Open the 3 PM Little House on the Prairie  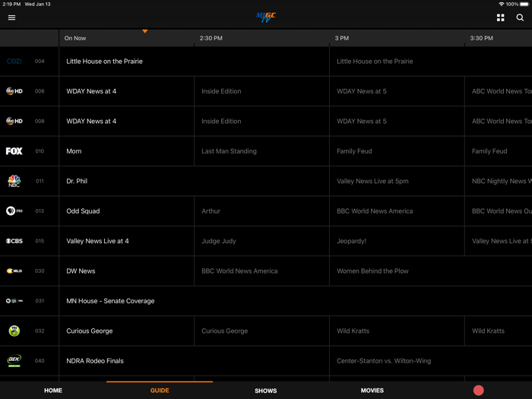(431, 62)
